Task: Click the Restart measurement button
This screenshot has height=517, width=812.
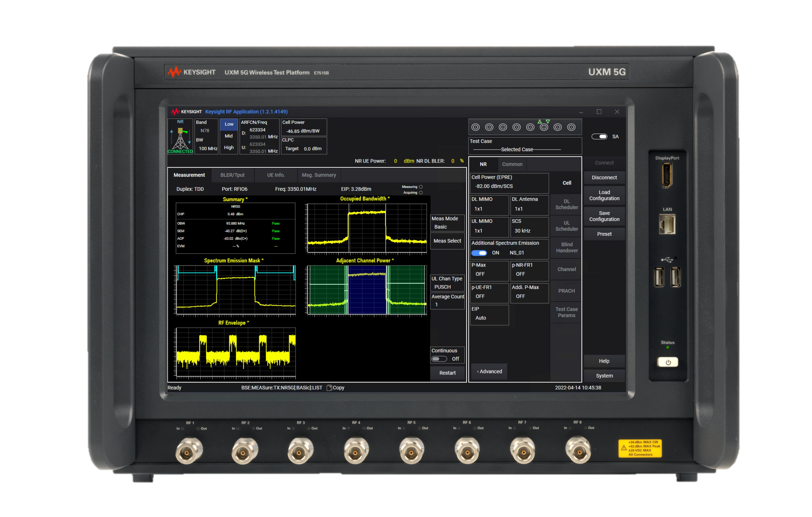Action: click(x=447, y=373)
